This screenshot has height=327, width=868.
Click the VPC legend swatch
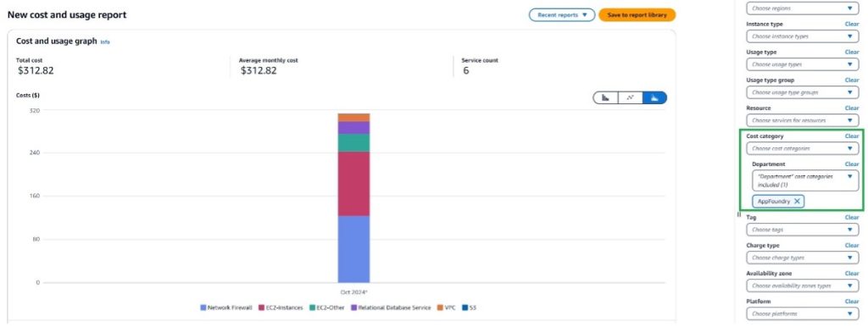pyautogui.click(x=440, y=308)
